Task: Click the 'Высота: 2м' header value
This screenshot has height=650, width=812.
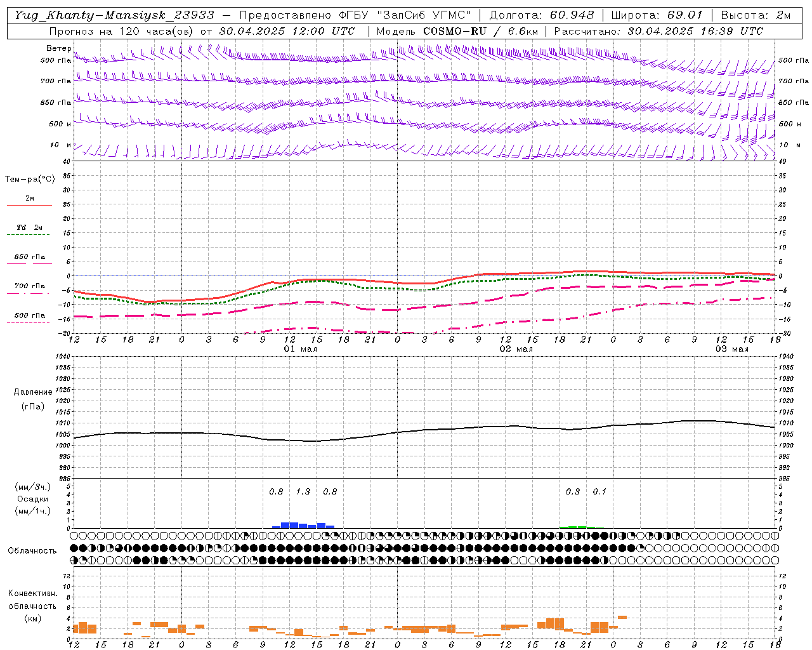Action: 756,15
